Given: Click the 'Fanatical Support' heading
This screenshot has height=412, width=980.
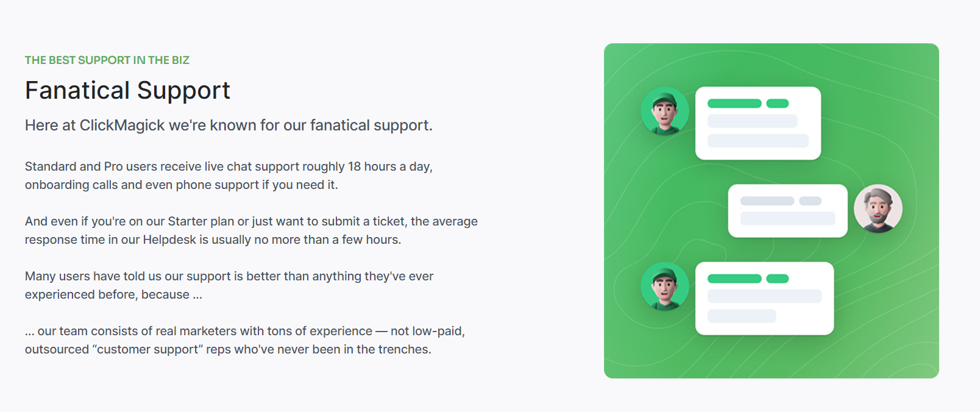Looking at the screenshot, I should tap(127, 90).
